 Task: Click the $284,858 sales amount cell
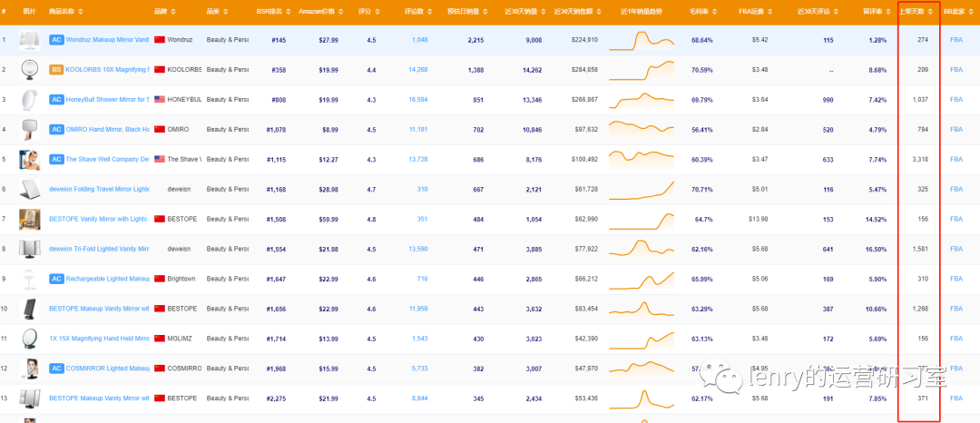point(584,70)
